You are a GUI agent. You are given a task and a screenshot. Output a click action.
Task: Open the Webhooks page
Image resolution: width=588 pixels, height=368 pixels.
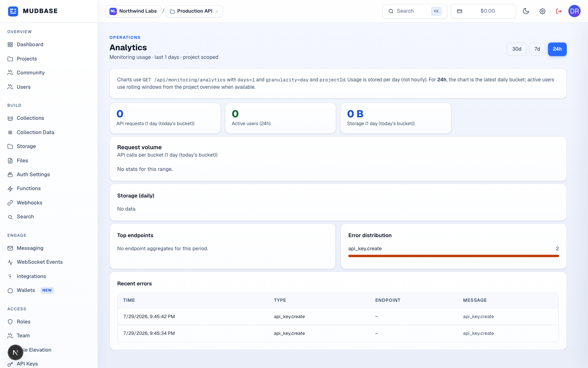(49, 203)
